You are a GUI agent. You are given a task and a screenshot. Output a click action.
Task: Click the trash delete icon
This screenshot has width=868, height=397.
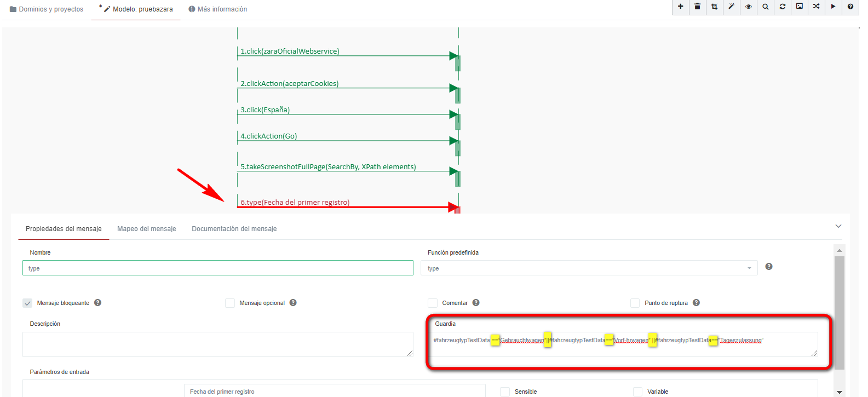pyautogui.click(x=697, y=7)
